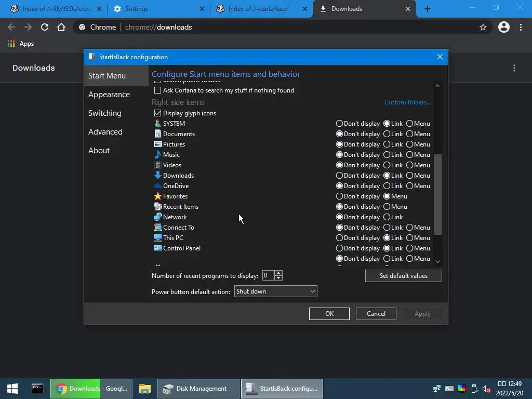Click scroll down arrow in settings list
This screenshot has height=399, width=532.
(437, 262)
